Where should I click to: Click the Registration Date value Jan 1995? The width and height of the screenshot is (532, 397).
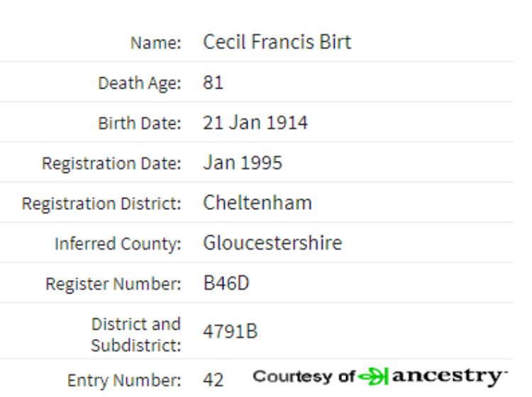point(243,162)
